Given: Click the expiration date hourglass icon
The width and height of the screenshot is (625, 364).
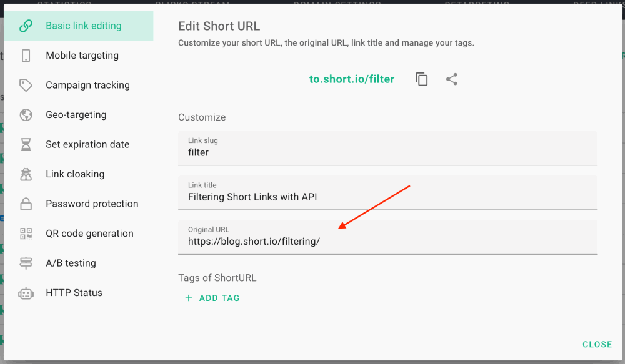Looking at the screenshot, I should point(26,145).
